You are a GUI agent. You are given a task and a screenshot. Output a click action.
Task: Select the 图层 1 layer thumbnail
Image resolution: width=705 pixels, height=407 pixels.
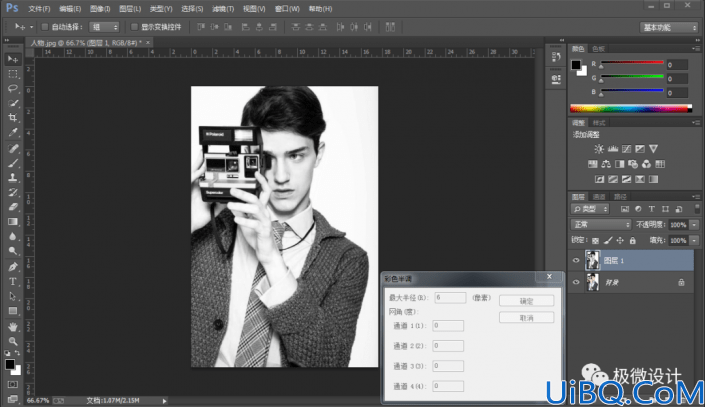(x=593, y=260)
